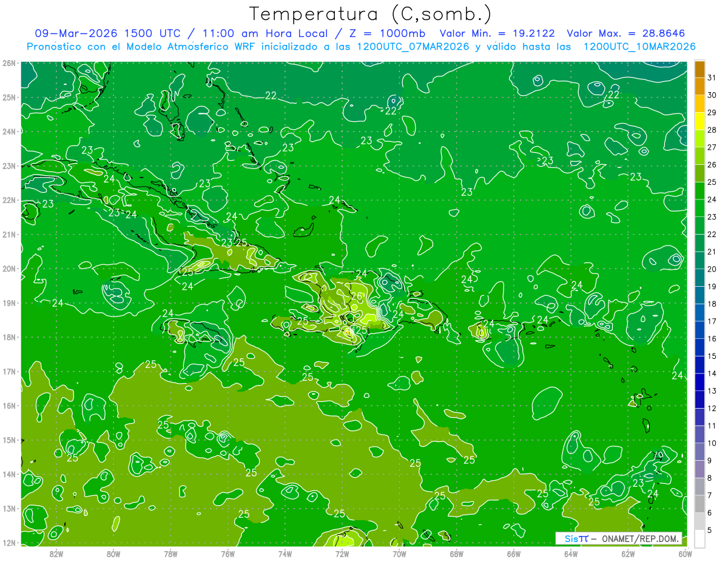This screenshot has height=562, width=728.
Task: Click the 'SisTT' logo text
Action: pyautogui.click(x=576, y=538)
